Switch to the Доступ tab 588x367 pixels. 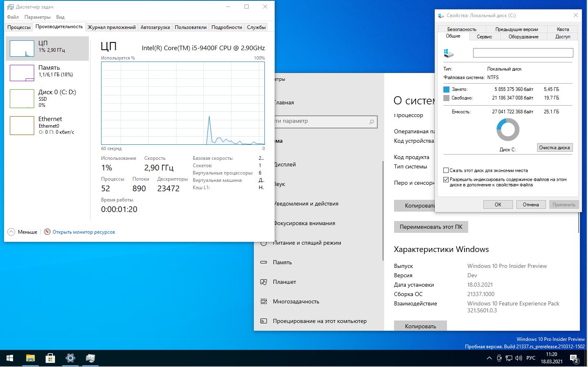[563, 37]
